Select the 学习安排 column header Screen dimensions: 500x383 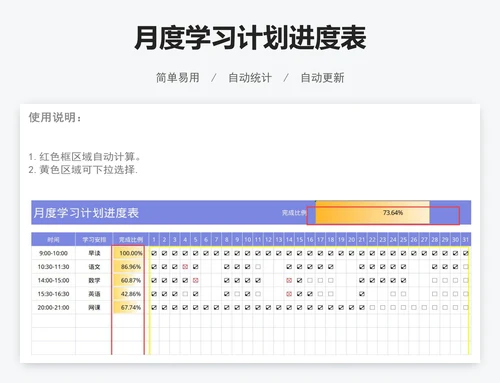point(94,239)
